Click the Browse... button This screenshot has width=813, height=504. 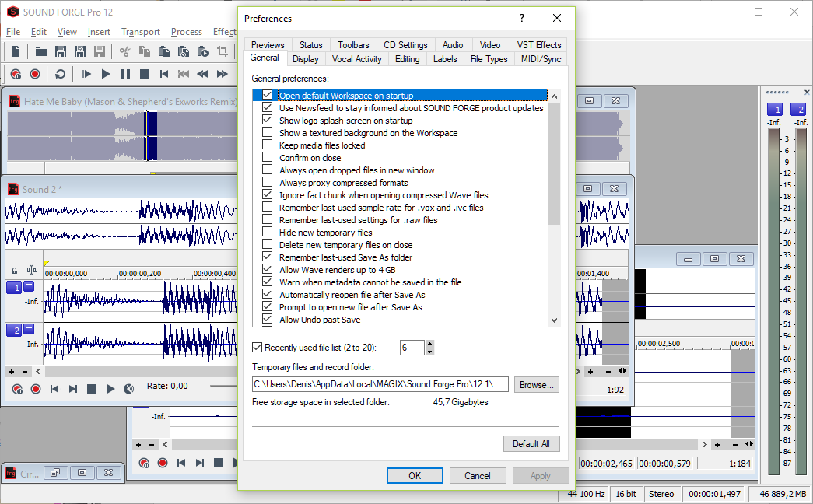click(537, 385)
